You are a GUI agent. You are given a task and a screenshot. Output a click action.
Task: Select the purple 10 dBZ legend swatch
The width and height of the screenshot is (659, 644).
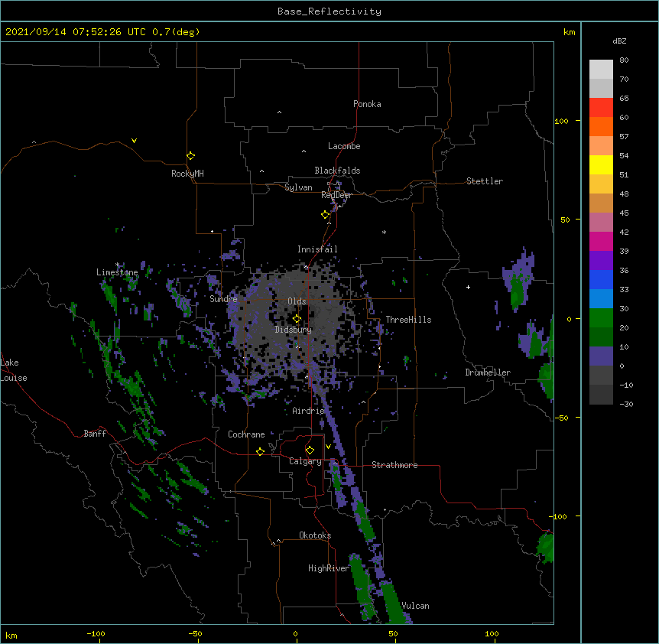(x=601, y=356)
